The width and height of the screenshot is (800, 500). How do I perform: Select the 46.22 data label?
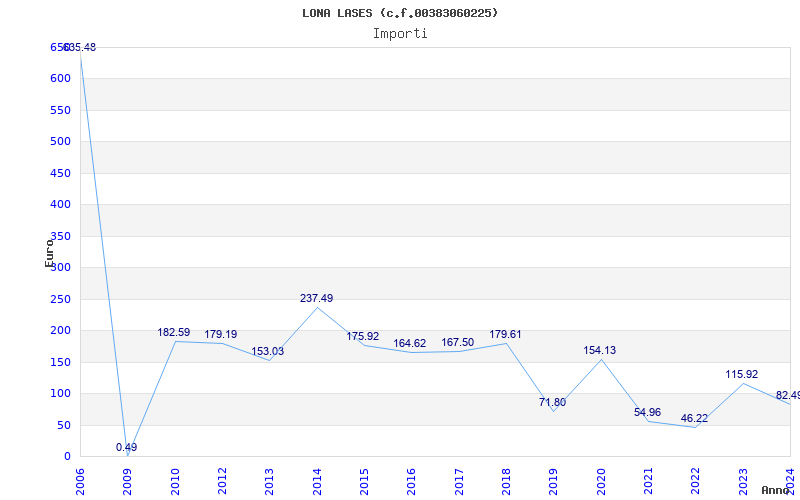click(694, 418)
